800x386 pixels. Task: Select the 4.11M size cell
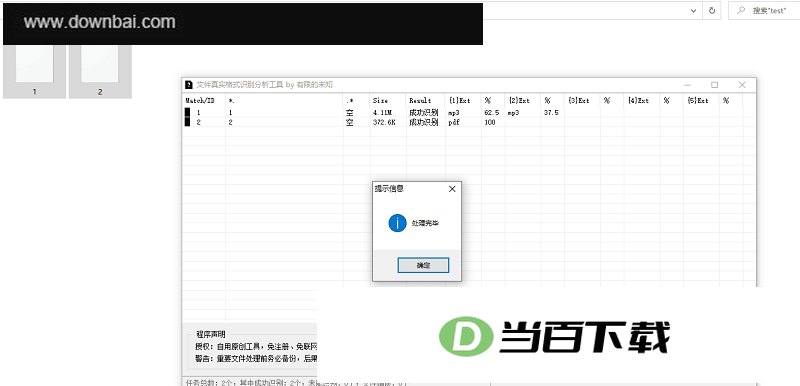pyautogui.click(x=382, y=112)
